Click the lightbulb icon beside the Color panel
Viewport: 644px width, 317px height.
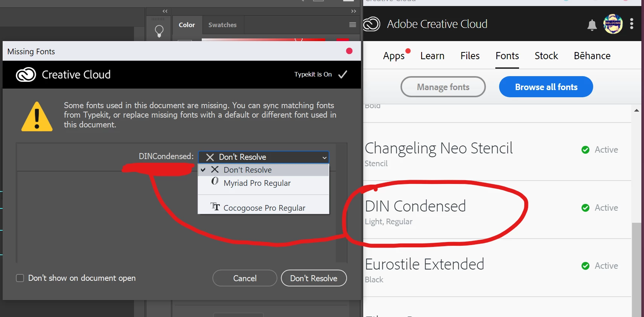point(159,31)
